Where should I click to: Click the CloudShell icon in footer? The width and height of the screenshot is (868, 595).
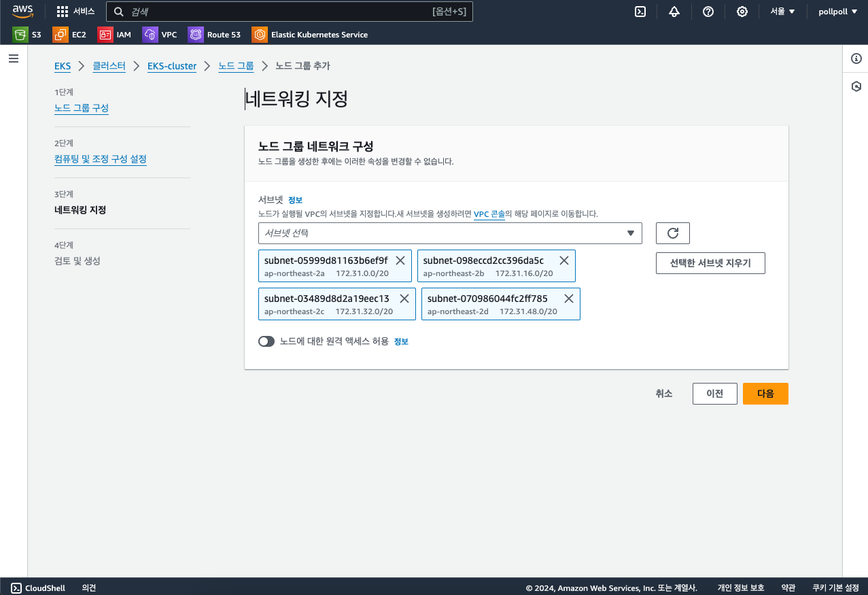pyautogui.click(x=16, y=588)
